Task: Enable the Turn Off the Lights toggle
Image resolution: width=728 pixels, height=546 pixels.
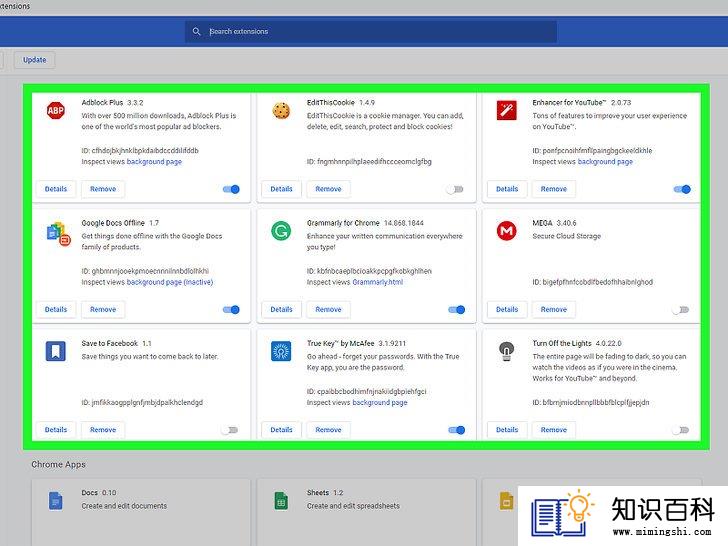Action: pyautogui.click(x=681, y=430)
